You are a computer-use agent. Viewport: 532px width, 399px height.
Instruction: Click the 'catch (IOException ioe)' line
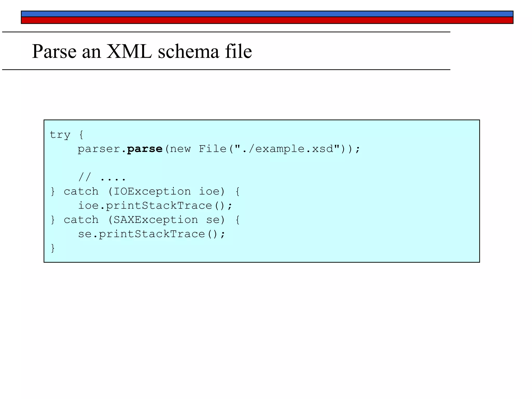point(145,192)
